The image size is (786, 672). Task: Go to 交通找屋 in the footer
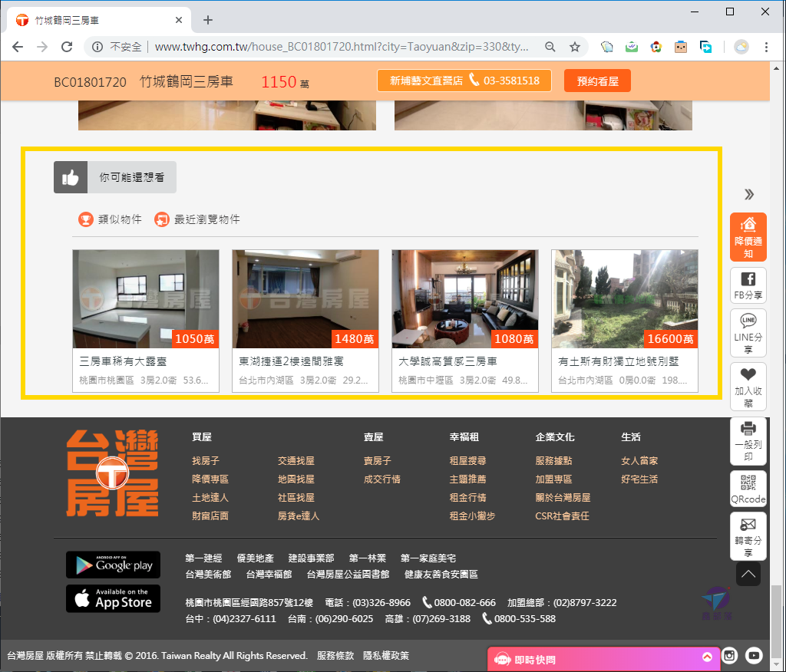[x=296, y=460]
